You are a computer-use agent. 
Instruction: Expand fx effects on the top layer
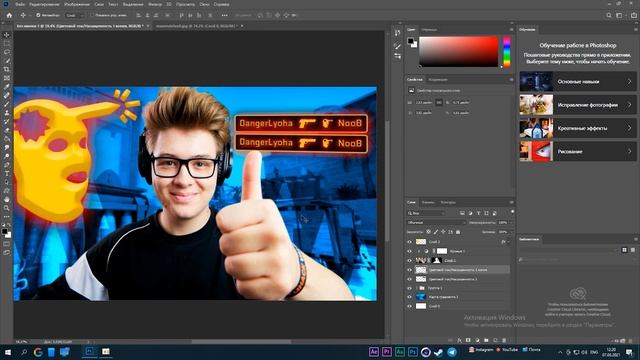click(509, 242)
